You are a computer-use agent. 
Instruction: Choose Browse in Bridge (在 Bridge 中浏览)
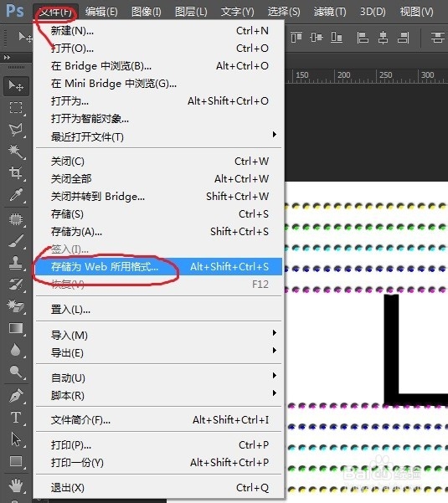[158, 66]
